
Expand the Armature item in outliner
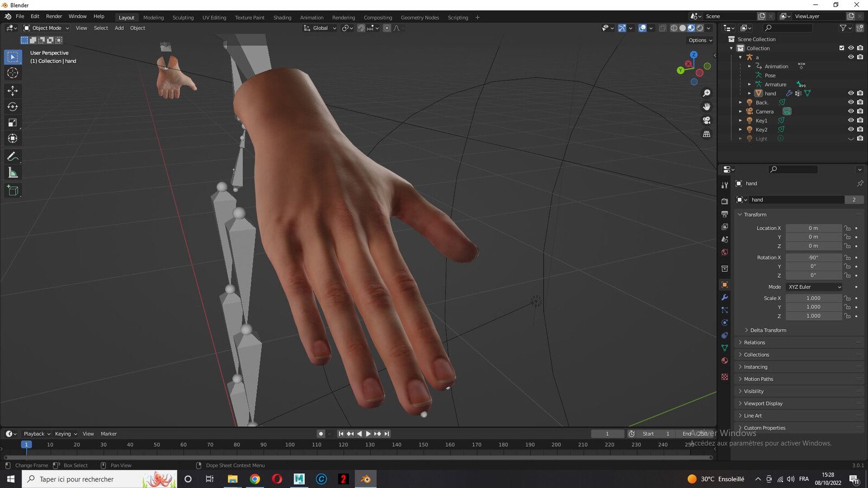750,85
